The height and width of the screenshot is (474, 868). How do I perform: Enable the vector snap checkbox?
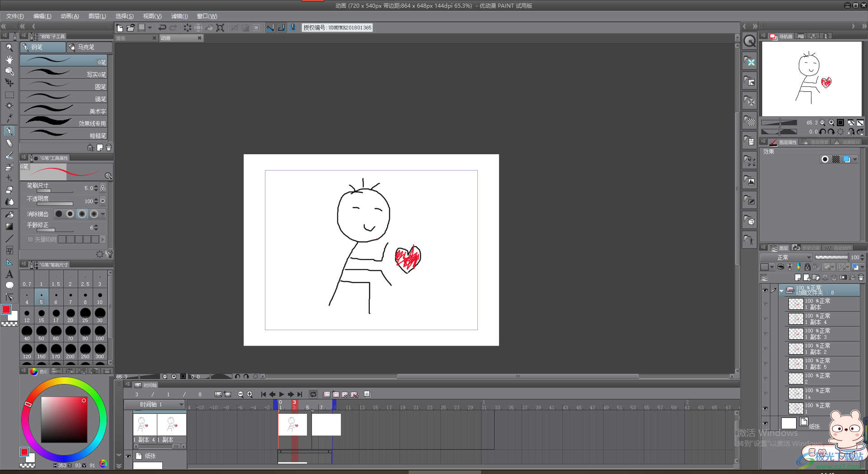tap(30, 239)
